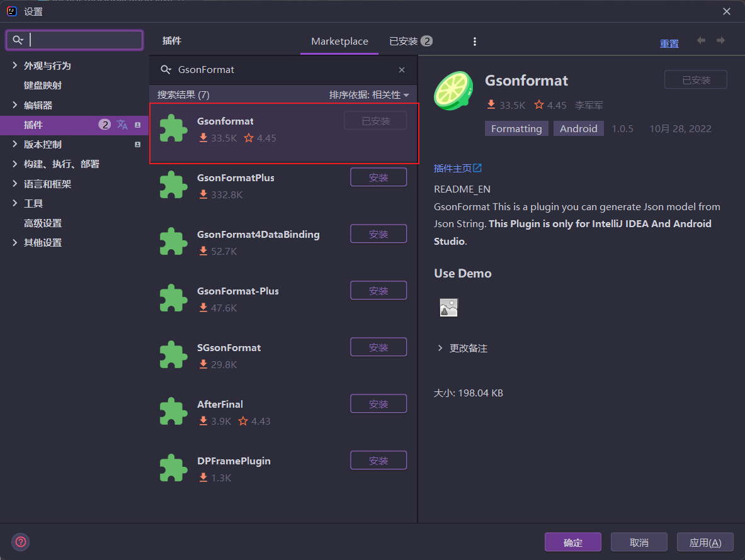Switch to the 已安装 tab
745x560 pixels.
pos(411,42)
